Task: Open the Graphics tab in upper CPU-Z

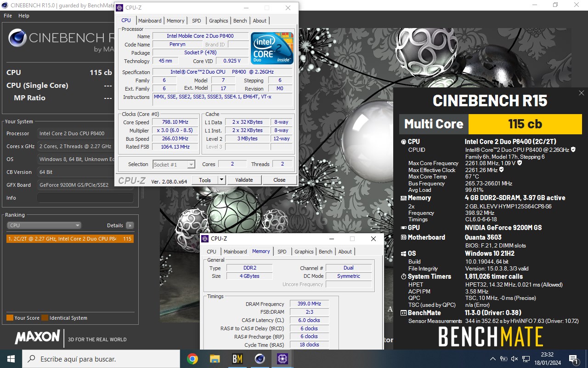Action: [x=219, y=21]
